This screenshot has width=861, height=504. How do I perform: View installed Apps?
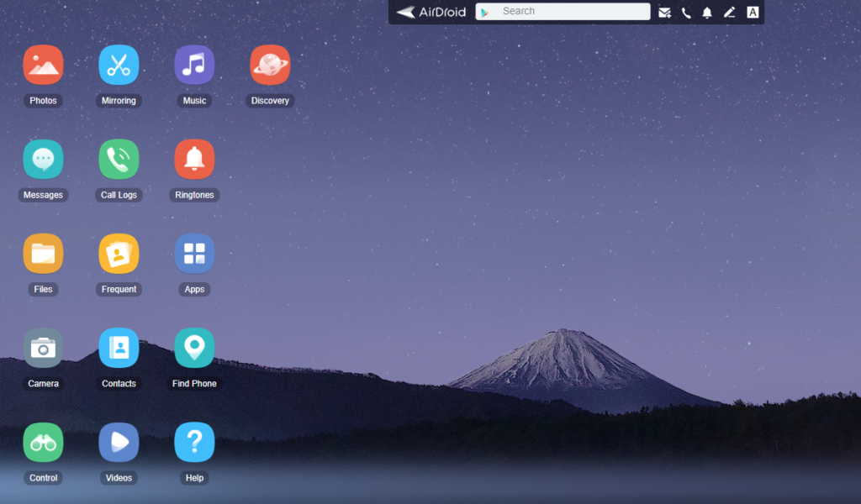click(x=194, y=253)
